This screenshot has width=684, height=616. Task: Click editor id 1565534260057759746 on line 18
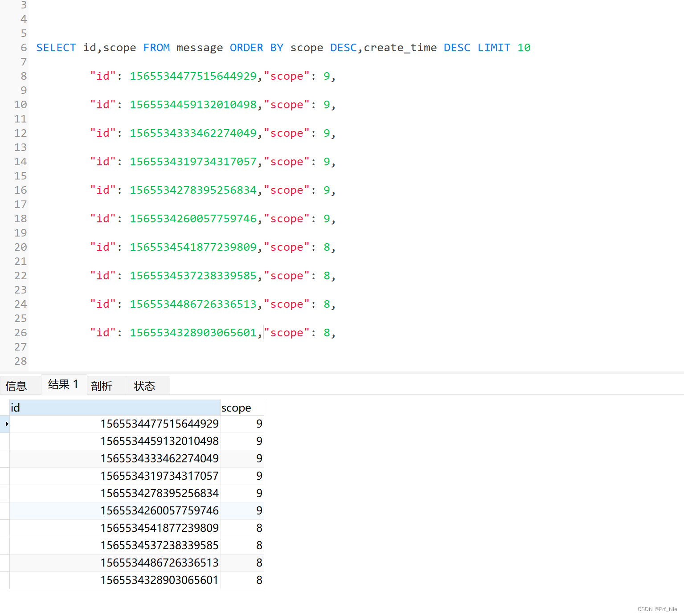click(x=193, y=219)
